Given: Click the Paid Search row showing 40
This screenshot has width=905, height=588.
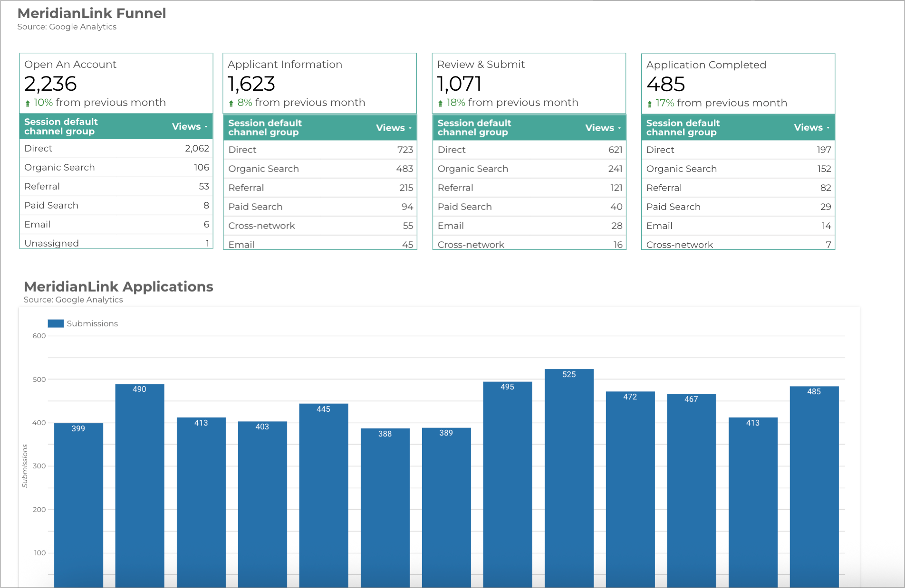Looking at the screenshot, I should coord(529,207).
